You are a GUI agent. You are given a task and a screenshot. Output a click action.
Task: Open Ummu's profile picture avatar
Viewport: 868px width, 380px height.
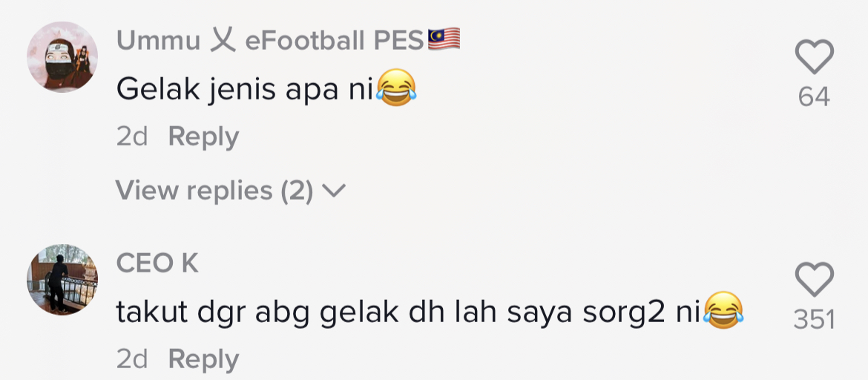click(62, 57)
